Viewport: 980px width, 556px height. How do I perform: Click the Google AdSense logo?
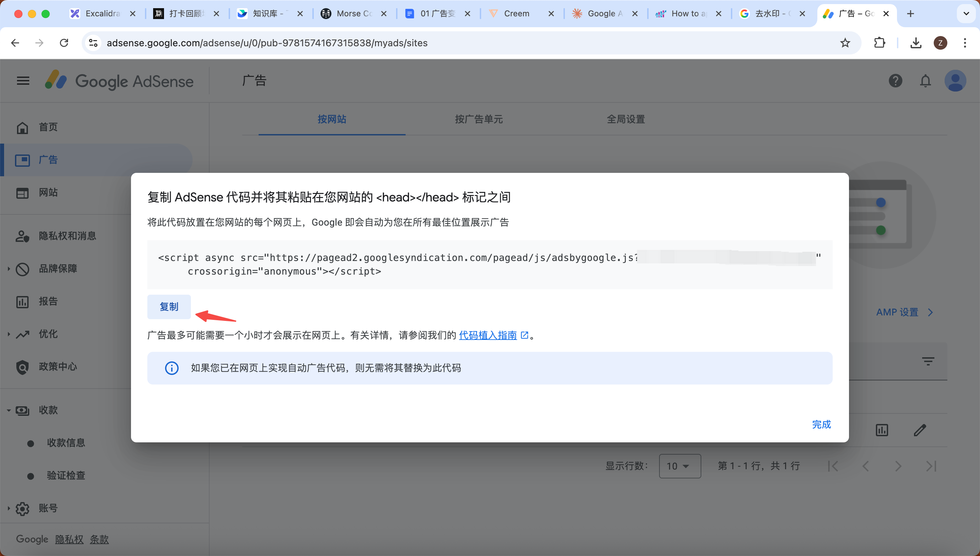pyautogui.click(x=119, y=81)
